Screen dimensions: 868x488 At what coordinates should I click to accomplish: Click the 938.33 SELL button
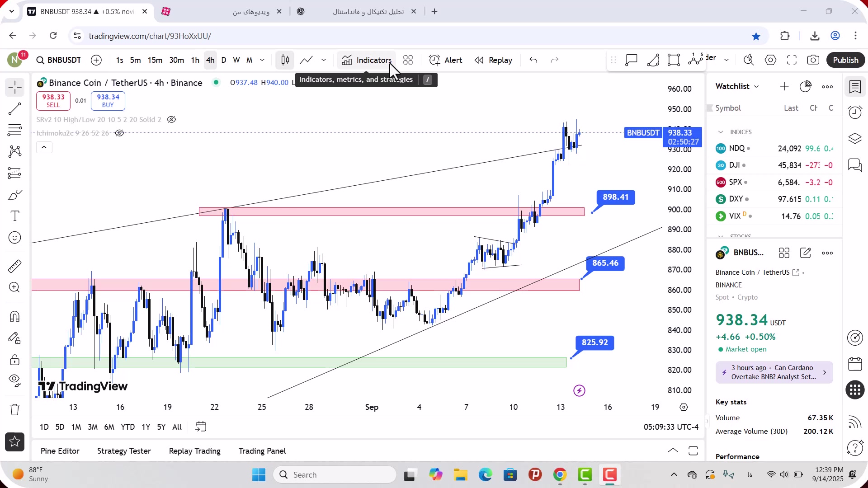click(53, 101)
